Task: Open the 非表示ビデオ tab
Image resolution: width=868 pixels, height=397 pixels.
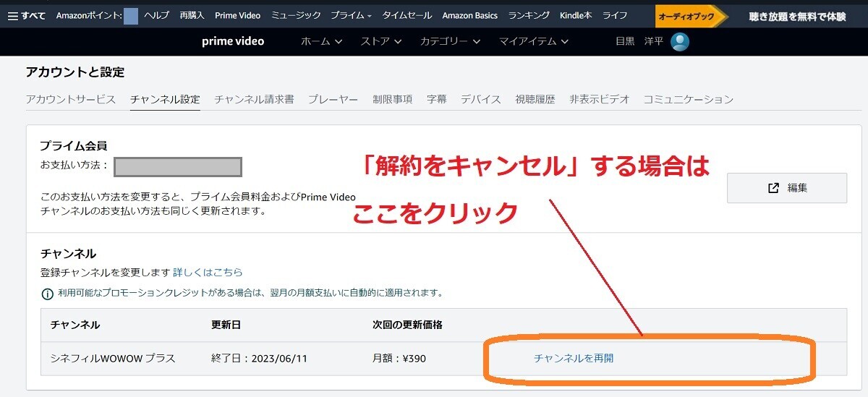Action: point(600,100)
